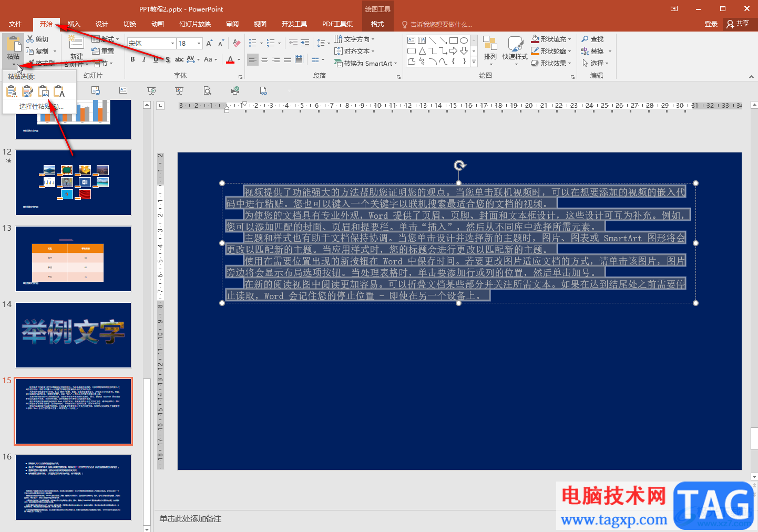The height and width of the screenshot is (532, 758).
Task: Open Paste Special (选择性粘贴) entry
Action: click(41, 106)
